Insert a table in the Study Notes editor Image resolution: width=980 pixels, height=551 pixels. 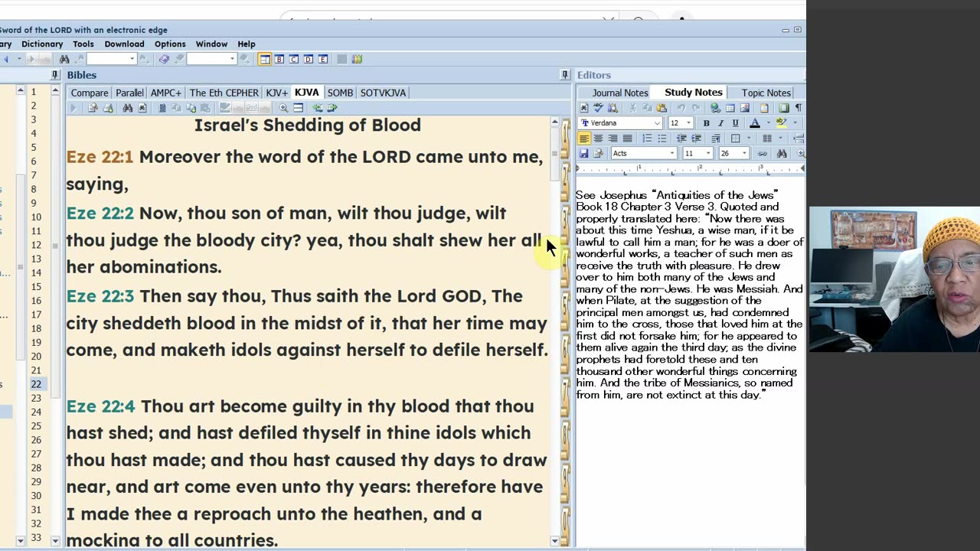730,108
